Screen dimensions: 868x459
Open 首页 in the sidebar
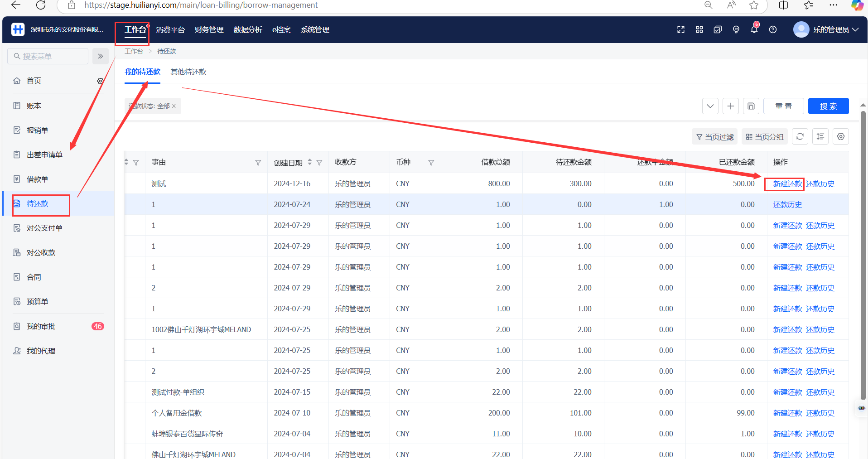34,81
